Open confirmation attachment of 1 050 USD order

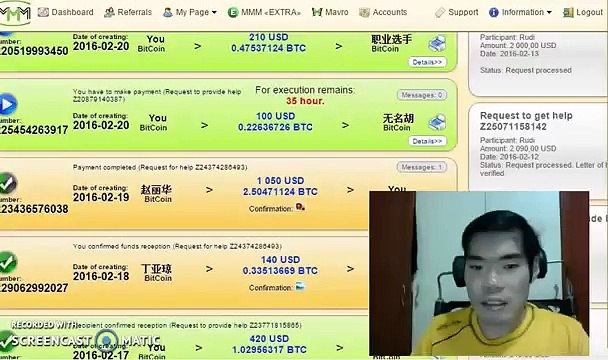(300, 207)
